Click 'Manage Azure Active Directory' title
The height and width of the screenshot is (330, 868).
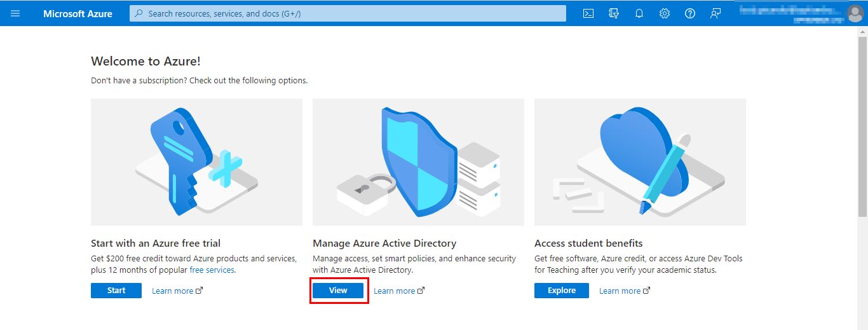[x=384, y=244]
